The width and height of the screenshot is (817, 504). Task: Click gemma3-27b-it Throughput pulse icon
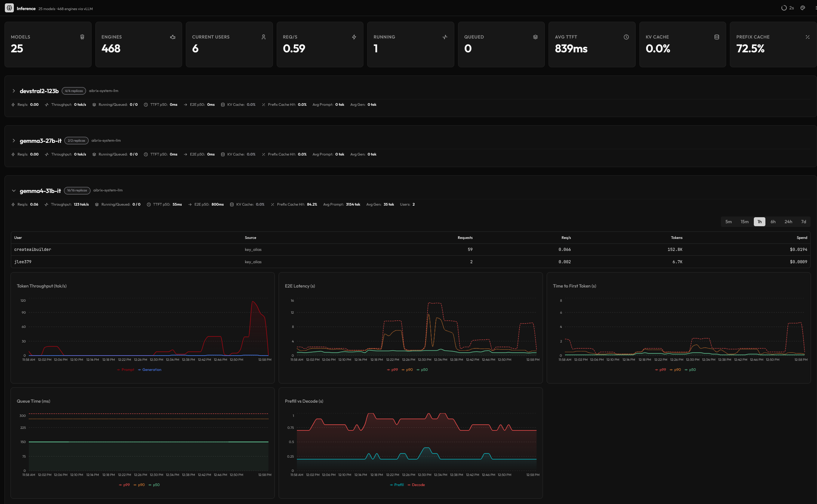pos(47,154)
